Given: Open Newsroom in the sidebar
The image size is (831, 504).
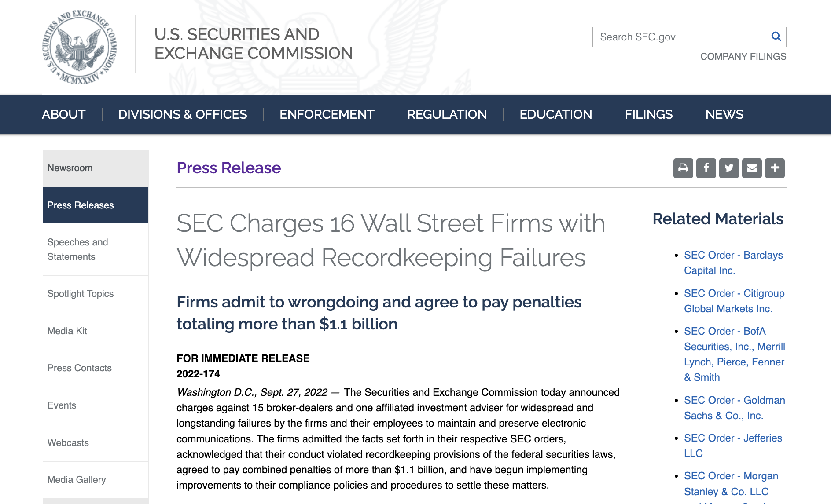Looking at the screenshot, I should pyautogui.click(x=70, y=168).
